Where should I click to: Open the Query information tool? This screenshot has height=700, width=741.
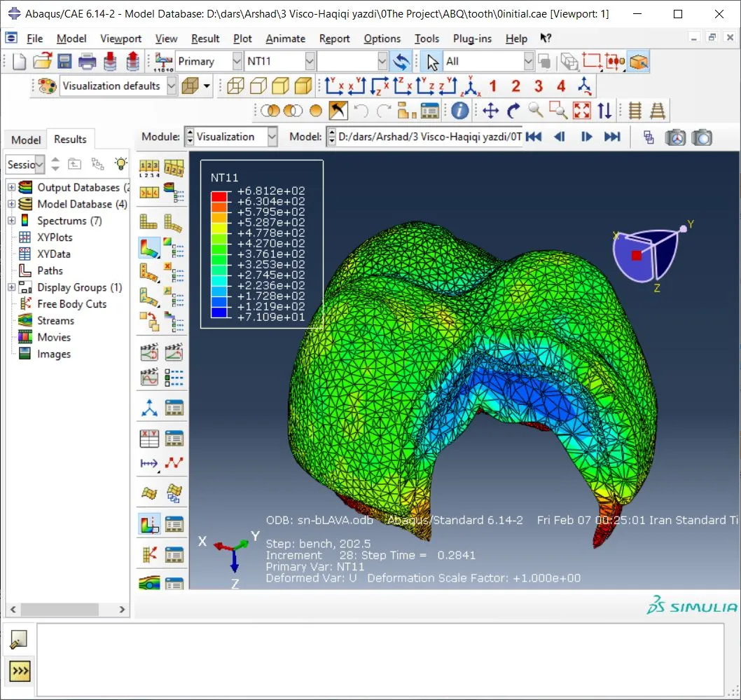459,111
